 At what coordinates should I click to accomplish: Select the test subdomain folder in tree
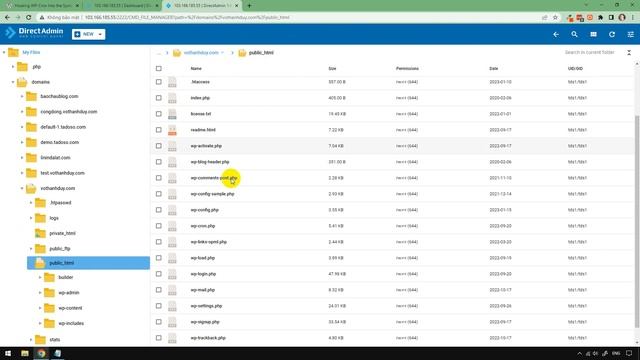point(62,173)
